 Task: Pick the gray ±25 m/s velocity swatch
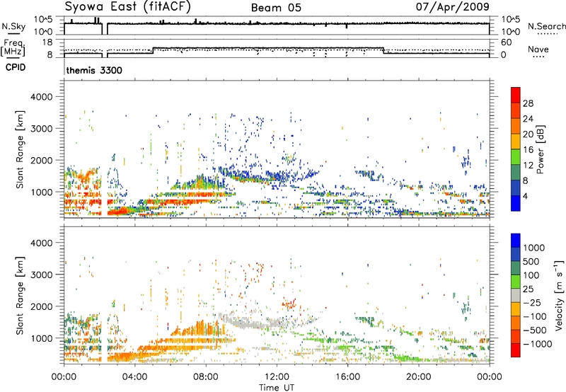coord(516,295)
